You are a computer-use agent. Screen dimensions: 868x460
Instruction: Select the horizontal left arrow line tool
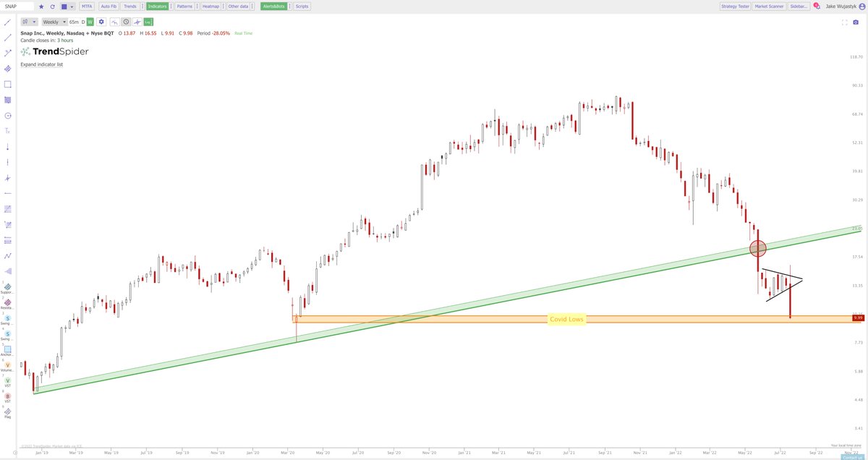7,193
